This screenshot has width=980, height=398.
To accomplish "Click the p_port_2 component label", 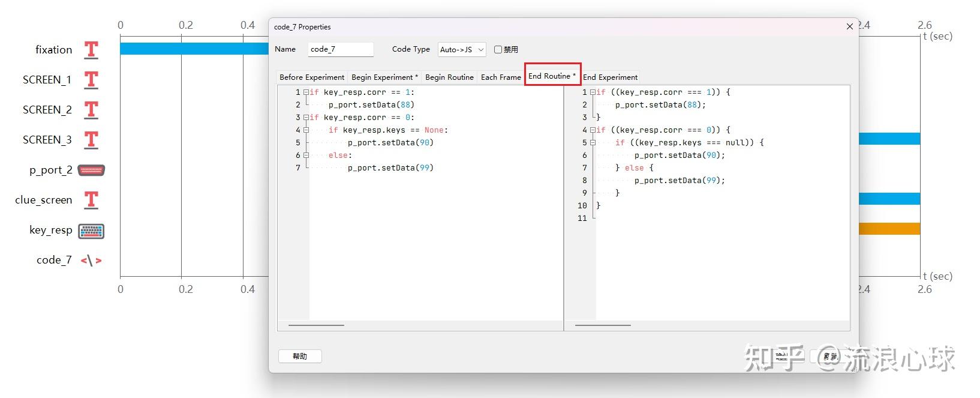I will pos(51,170).
